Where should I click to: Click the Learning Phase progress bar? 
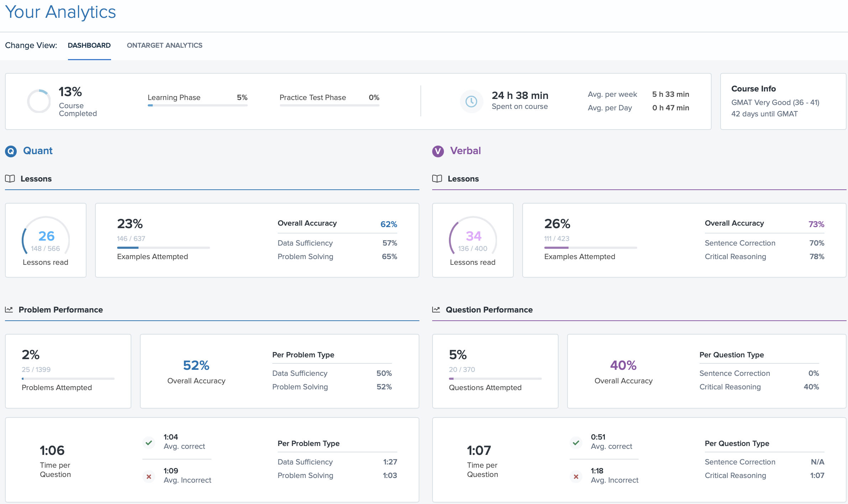(198, 105)
